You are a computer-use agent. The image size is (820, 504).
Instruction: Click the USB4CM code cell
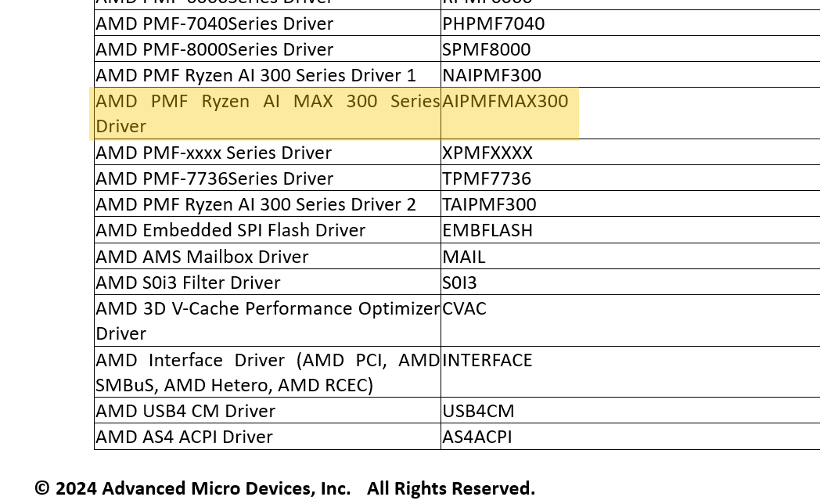tap(478, 411)
